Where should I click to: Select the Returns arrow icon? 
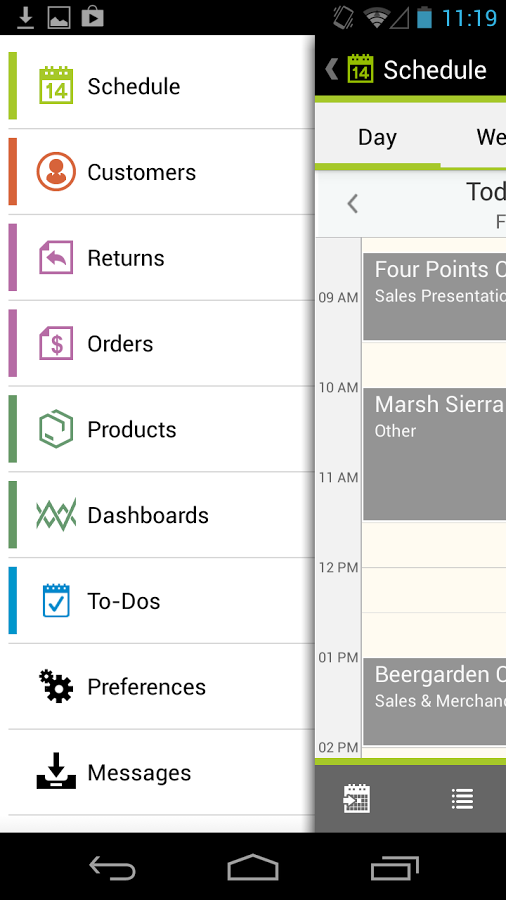(x=56, y=257)
